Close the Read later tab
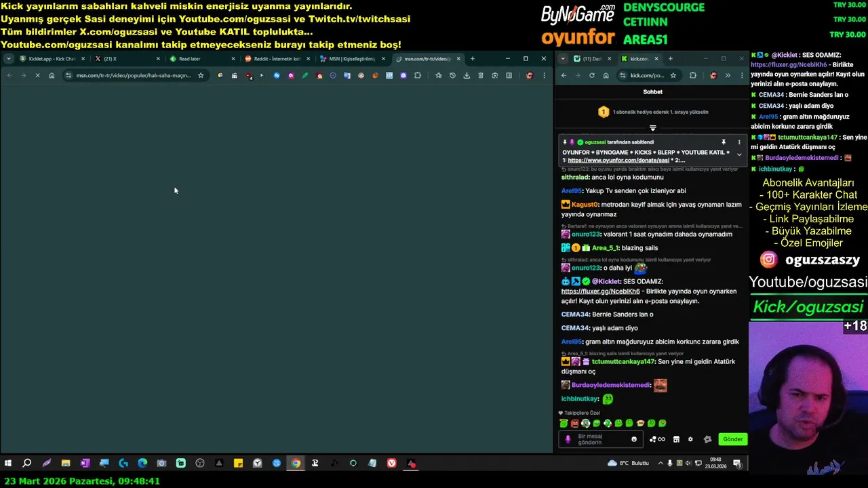868x488 pixels. tap(233, 59)
